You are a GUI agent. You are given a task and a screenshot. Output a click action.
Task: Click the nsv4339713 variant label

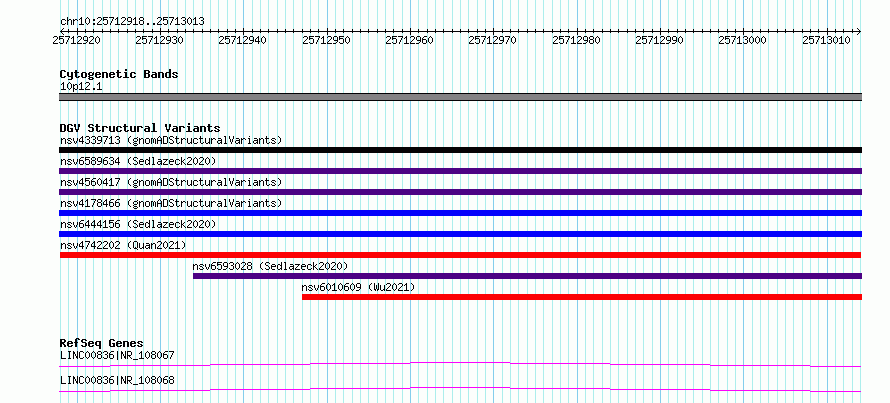coord(171,140)
